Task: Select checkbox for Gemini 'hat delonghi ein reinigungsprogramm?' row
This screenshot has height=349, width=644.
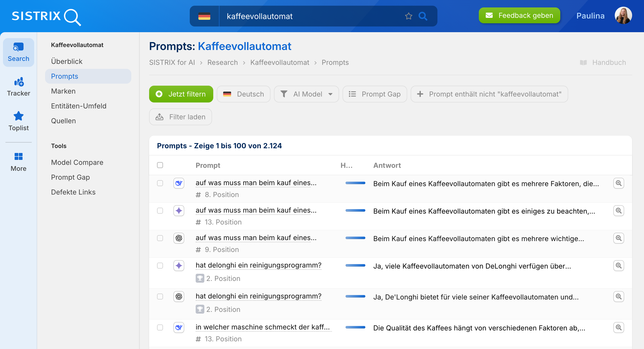Action: [x=160, y=266]
